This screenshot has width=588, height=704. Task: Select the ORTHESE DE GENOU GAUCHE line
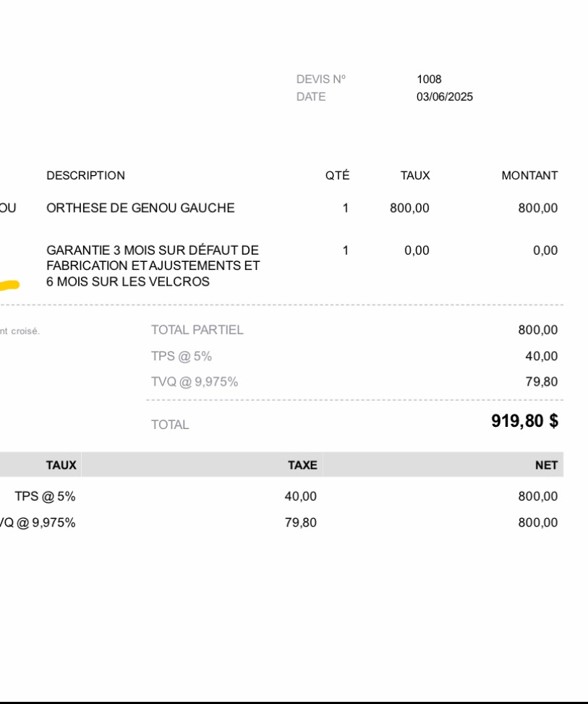(140, 208)
